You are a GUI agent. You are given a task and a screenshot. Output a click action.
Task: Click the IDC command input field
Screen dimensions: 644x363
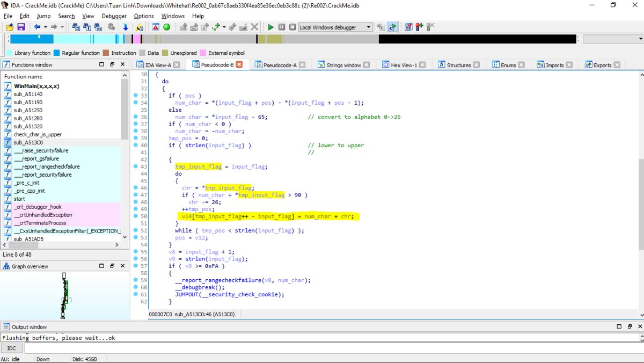click(x=334, y=348)
